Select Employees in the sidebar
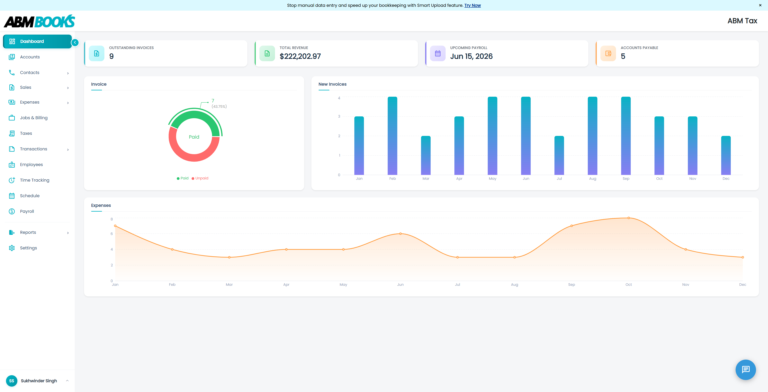The width and height of the screenshot is (768, 392). coord(37,165)
